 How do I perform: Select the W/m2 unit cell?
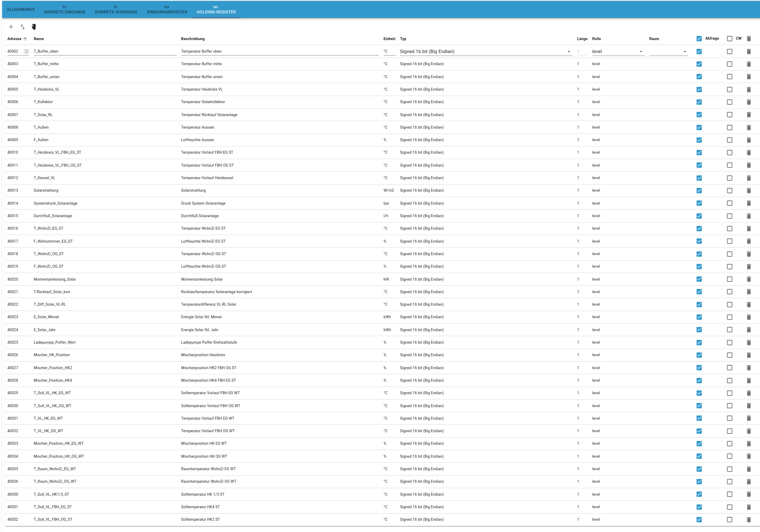tap(388, 190)
